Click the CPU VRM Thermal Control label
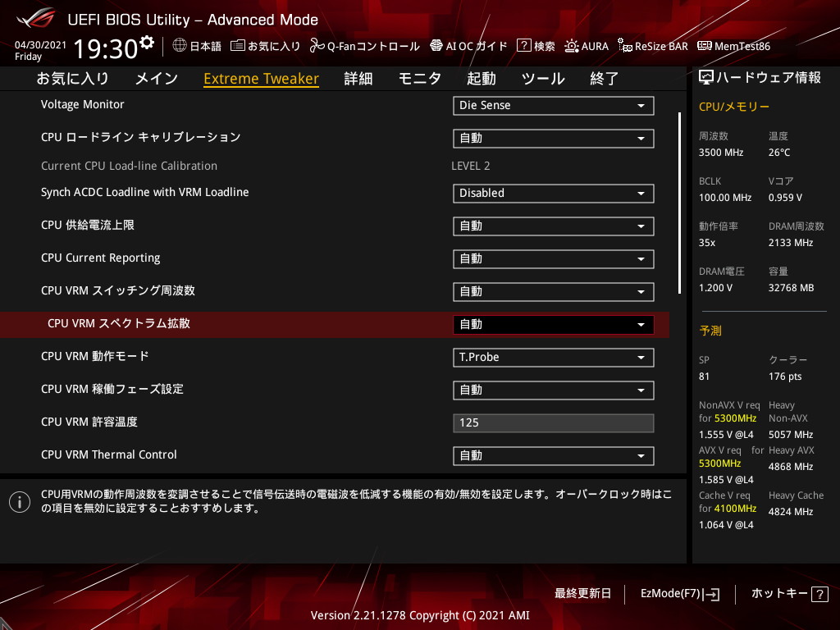 pyautogui.click(x=109, y=454)
